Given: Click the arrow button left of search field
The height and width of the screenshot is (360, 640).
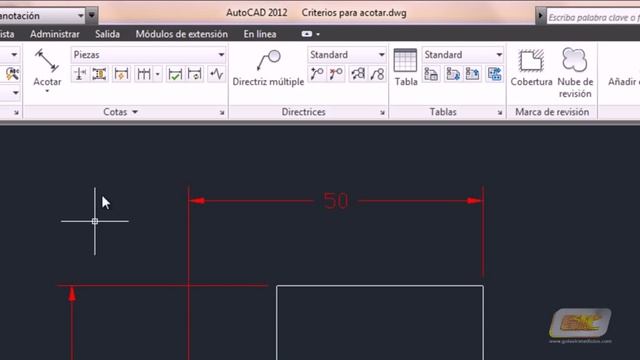Looking at the screenshot, I should 541,16.
